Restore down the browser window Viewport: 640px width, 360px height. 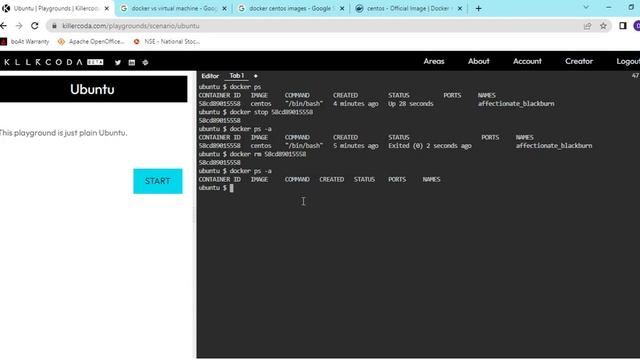tap(631, 8)
